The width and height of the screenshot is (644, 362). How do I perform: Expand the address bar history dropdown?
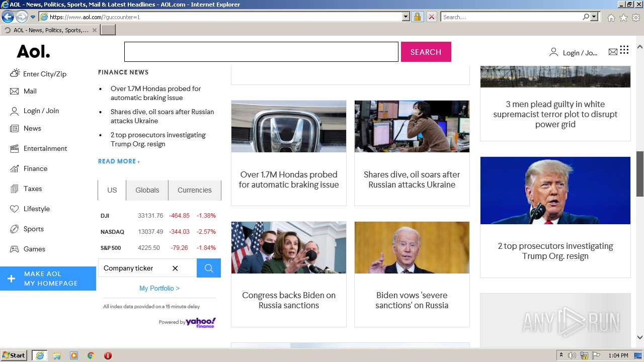[406, 17]
